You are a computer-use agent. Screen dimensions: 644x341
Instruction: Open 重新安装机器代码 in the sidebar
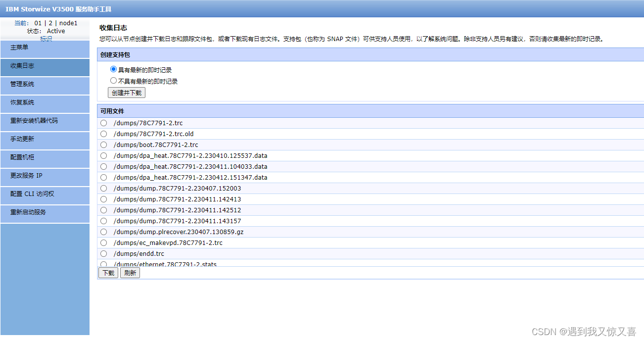tap(45, 122)
